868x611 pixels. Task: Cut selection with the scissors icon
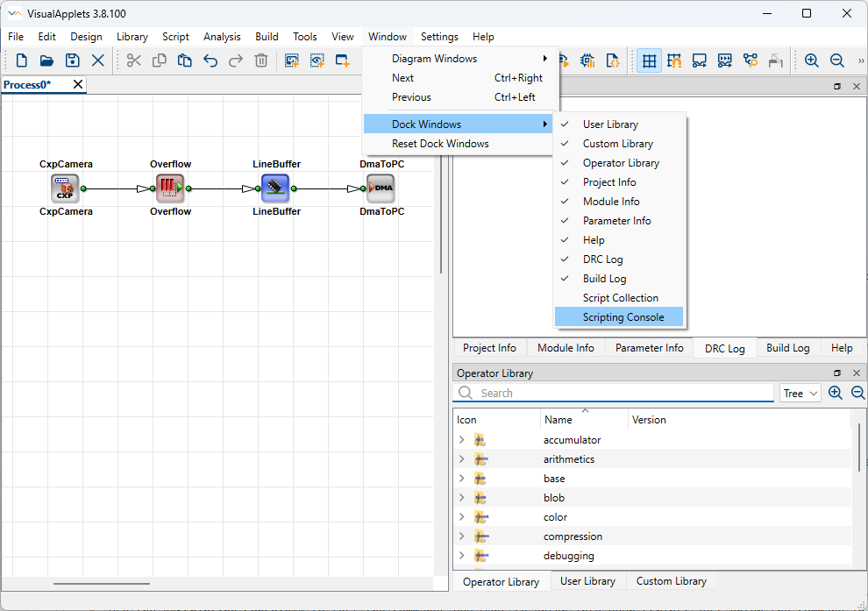coord(134,60)
